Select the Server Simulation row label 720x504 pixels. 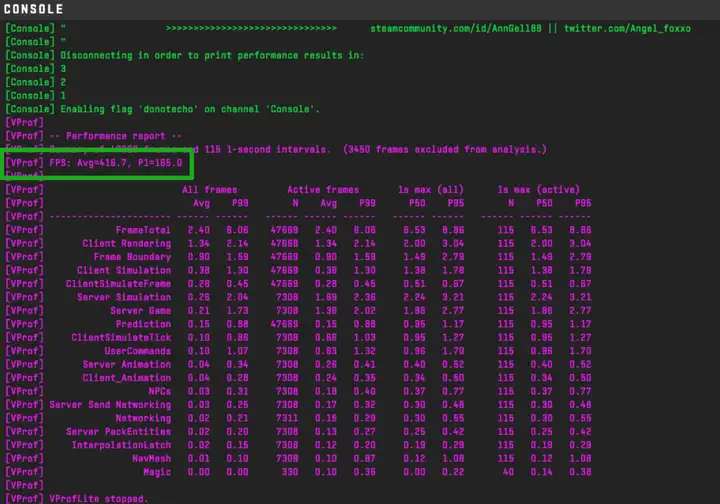(124, 297)
